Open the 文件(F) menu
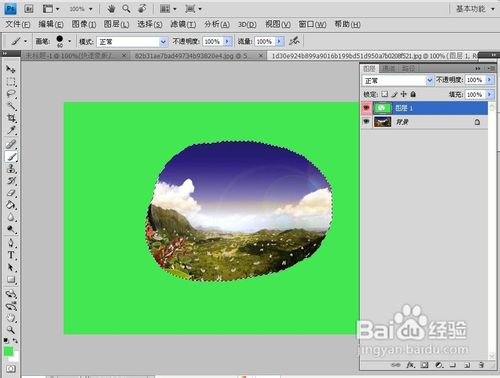The image size is (500, 378). [x=18, y=24]
